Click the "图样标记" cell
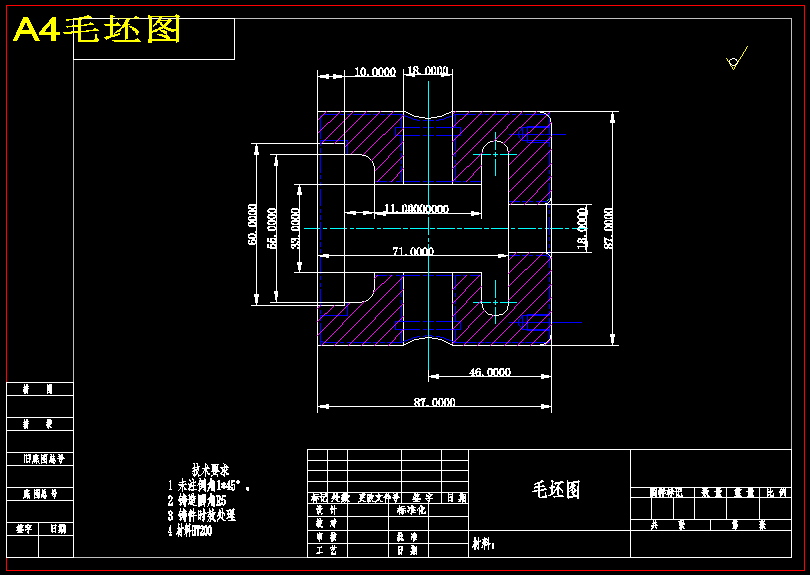This screenshot has height=575, width=810. coord(666,492)
